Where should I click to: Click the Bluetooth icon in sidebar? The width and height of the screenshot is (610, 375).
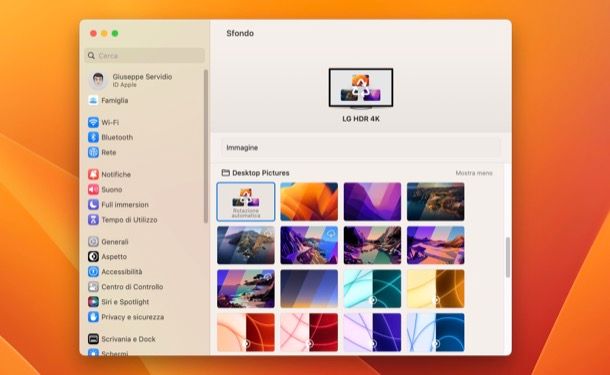[93, 137]
